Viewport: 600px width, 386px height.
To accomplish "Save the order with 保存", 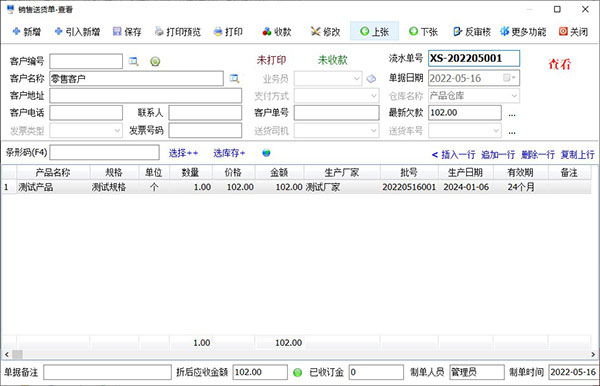I will click(x=127, y=32).
